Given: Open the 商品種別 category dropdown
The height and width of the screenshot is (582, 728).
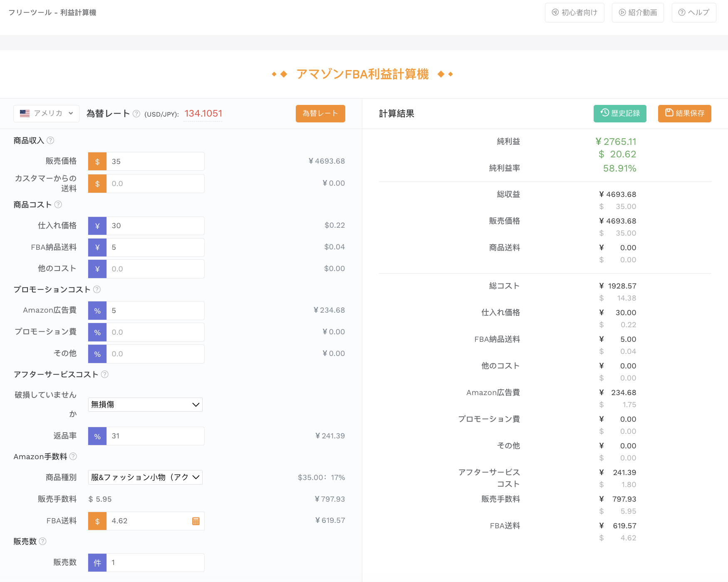Looking at the screenshot, I should 145,477.
